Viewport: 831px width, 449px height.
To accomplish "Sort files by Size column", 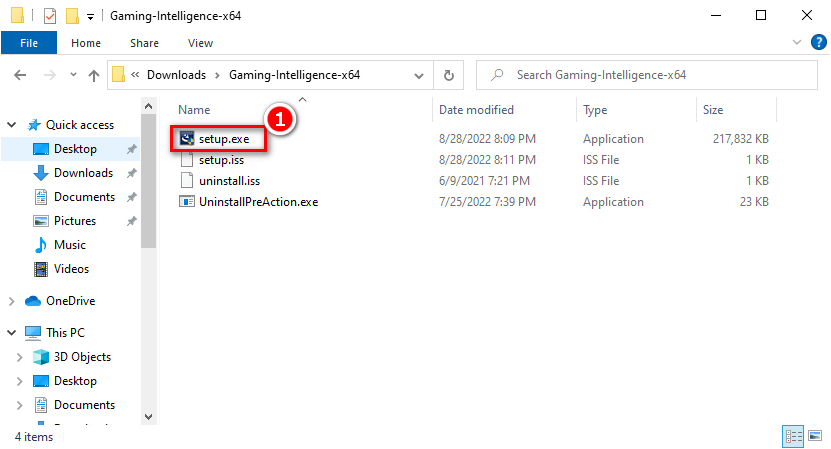I will (713, 110).
